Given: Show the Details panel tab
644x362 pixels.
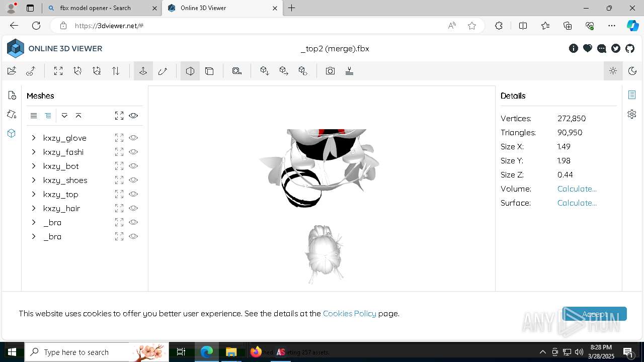Looking at the screenshot, I should 632,95.
